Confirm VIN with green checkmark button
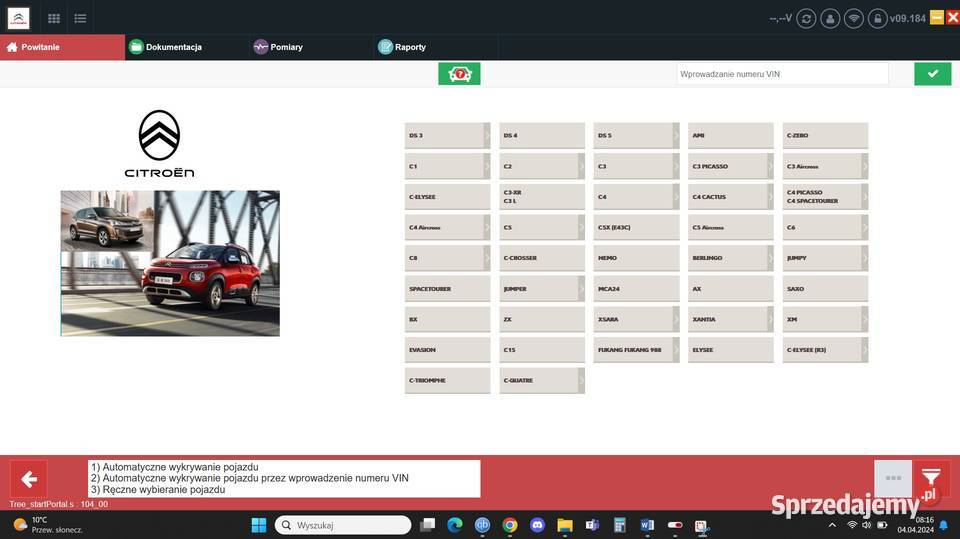The width and height of the screenshot is (960, 539). (932, 74)
